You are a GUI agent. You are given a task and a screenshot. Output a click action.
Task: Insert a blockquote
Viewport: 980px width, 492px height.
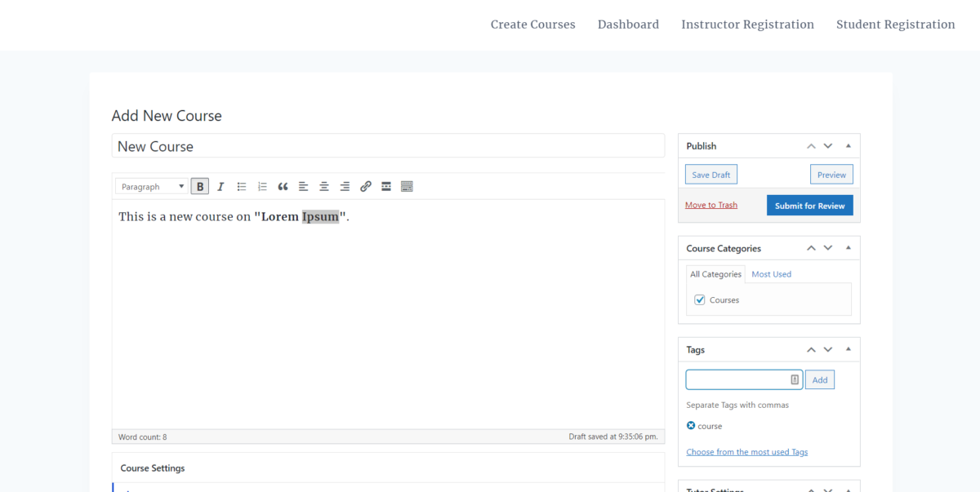[282, 186]
